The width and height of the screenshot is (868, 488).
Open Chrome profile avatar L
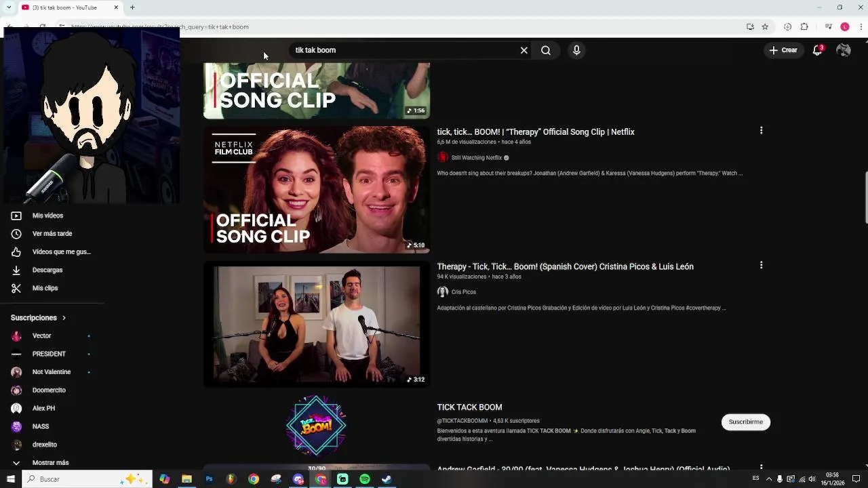[844, 27]
